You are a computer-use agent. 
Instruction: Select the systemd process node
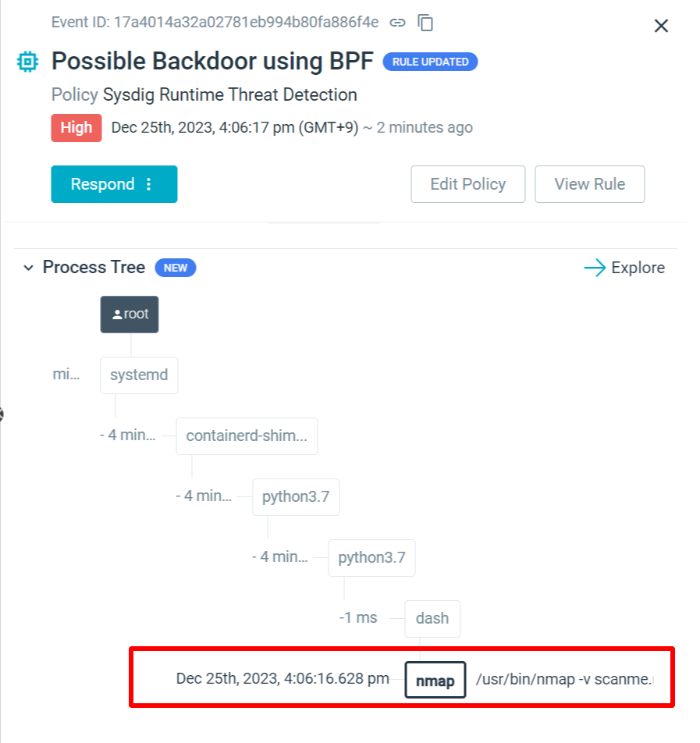(139, 375)
